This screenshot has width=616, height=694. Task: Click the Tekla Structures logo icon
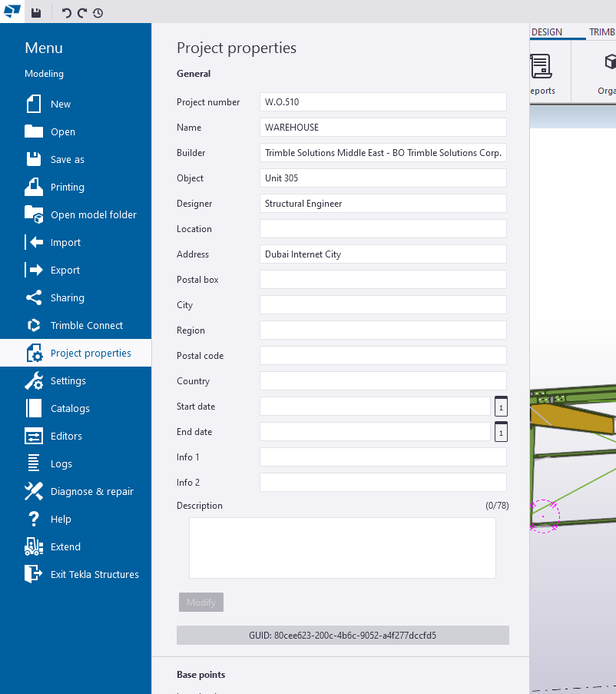click(x=12, y=12)
